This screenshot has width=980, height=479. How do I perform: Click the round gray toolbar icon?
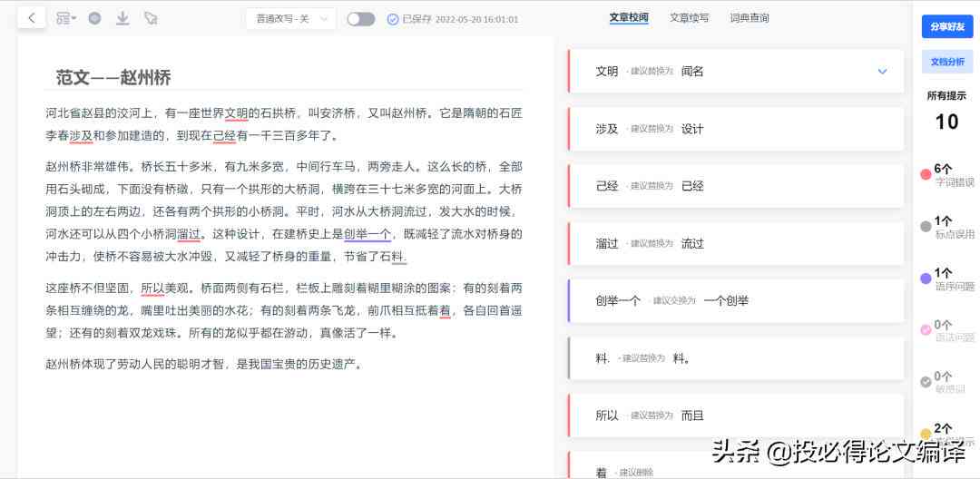pyautogui.click(x=94, y=18)
